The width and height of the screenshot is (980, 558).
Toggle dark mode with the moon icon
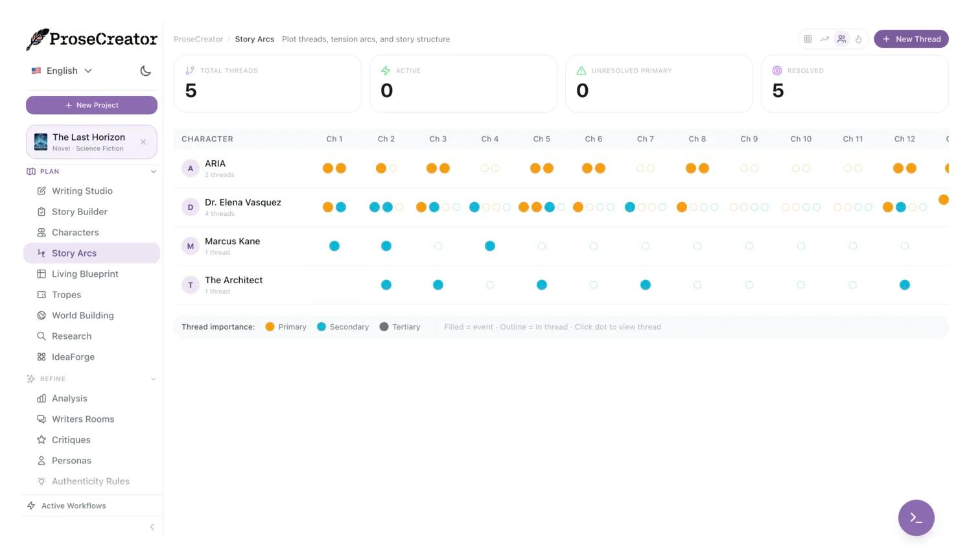point(145,71)
